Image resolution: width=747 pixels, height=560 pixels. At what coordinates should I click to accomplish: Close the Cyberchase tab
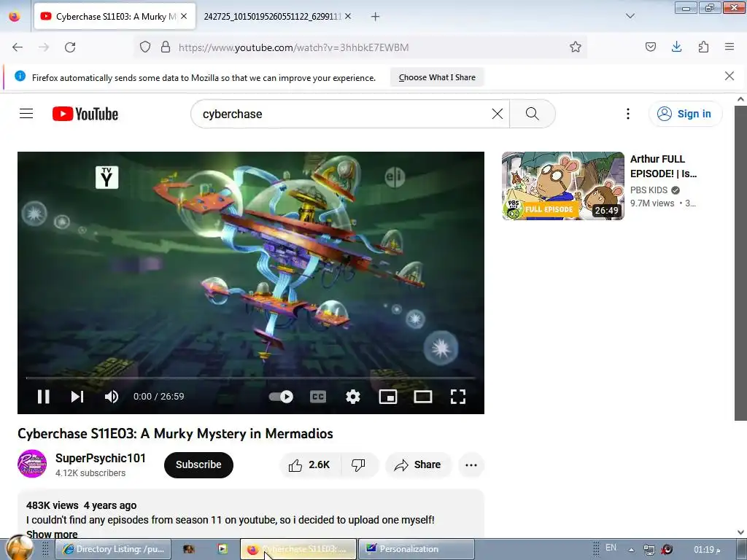(x=184, y=16)
